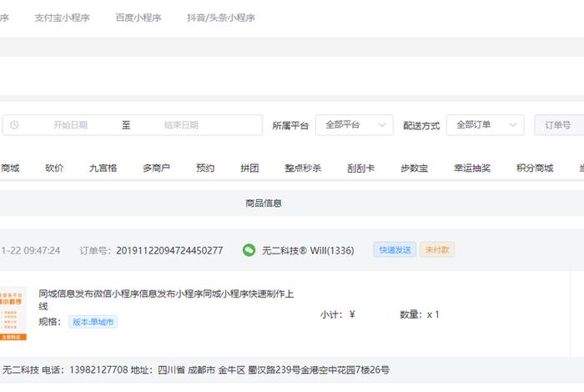Select the 抖音/头条小程序 tab
The height and width of the screenshot is (392, 584).
[x=221, y=18]
